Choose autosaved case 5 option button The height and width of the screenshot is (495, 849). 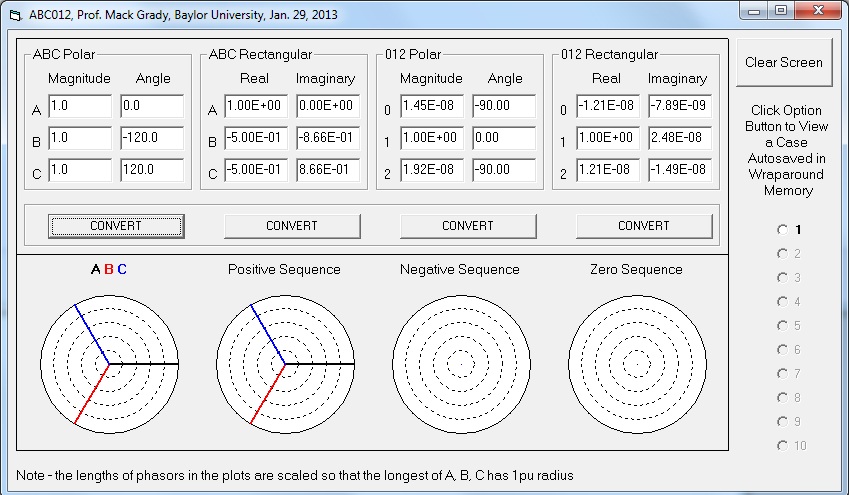782,325
